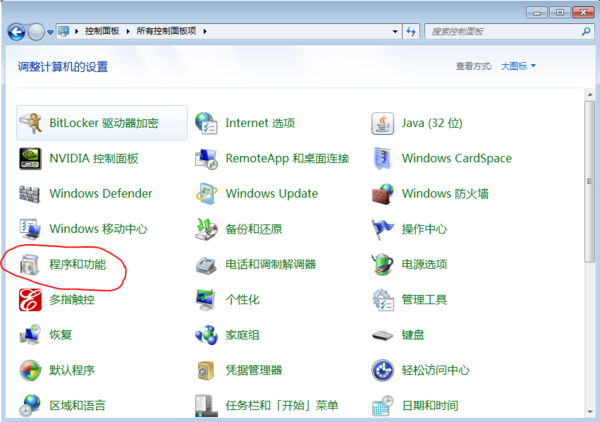This screenshot has height=422, width=600.
Task: Launch NVIDIA 控制面板 icon
Action: pyautogui.click(x=30, y=158)
